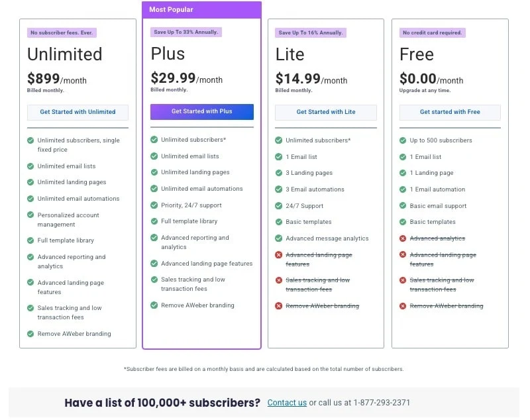
Task: Click Save Up To 16% Annually badge
Action: [x=311, y=32]
